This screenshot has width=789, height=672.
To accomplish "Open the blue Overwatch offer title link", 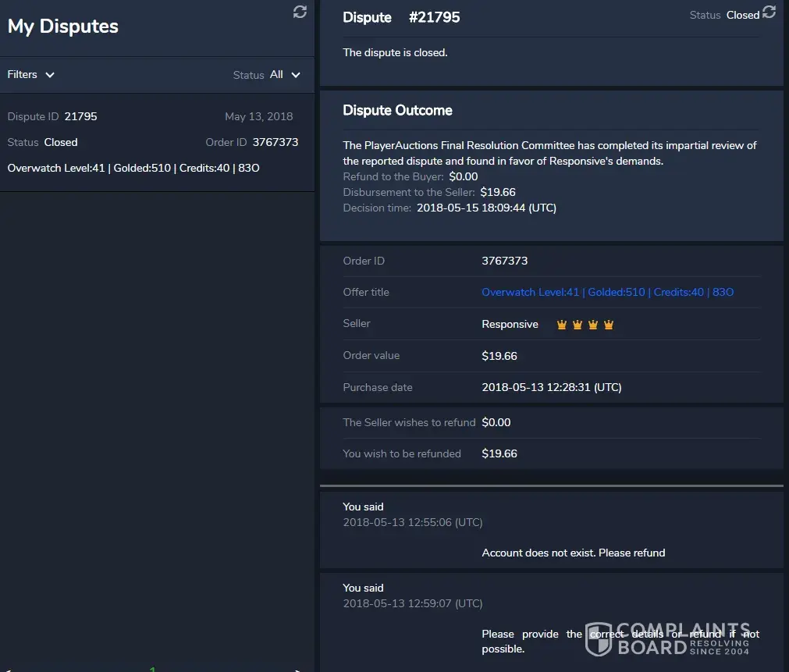I will [607, 293].
